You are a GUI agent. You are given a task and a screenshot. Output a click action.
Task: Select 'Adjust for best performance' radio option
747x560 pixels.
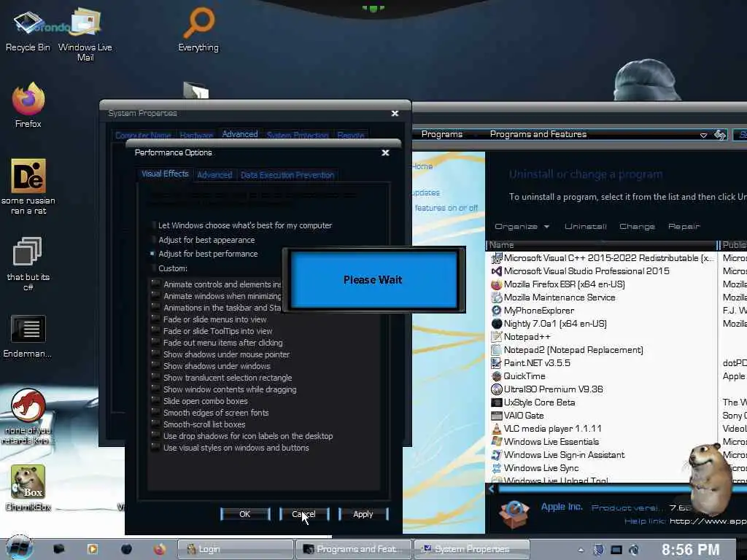tap(204, 254)
